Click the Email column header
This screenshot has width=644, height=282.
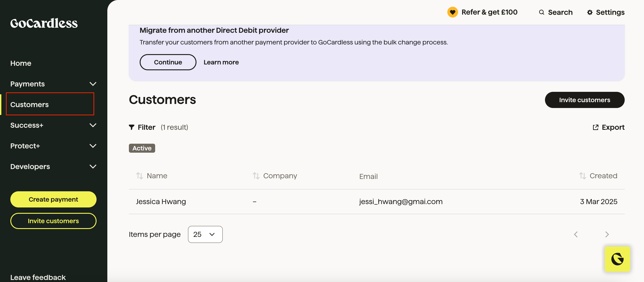[368, 176]
